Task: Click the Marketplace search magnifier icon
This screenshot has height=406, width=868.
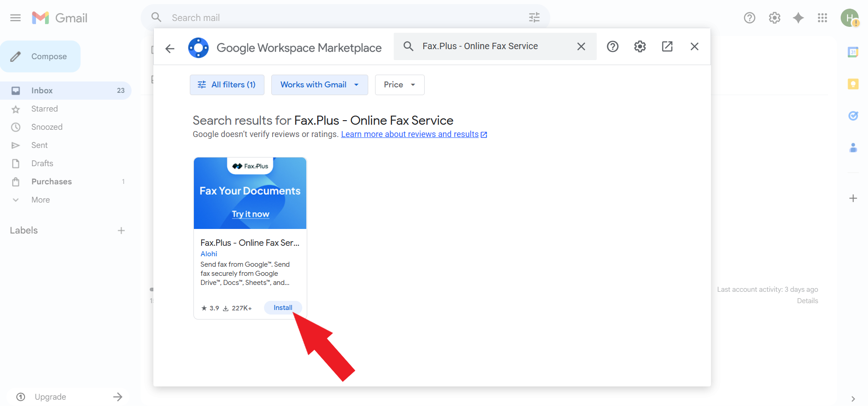Action: 408,46
